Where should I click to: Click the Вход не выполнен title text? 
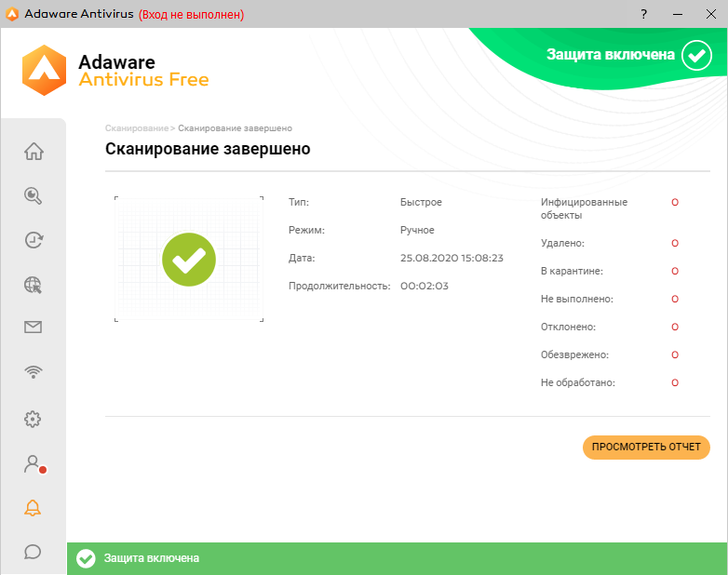191,14
